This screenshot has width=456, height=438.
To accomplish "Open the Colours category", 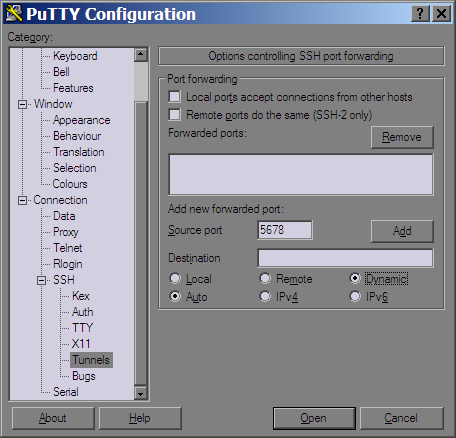I will click(70, 184).
